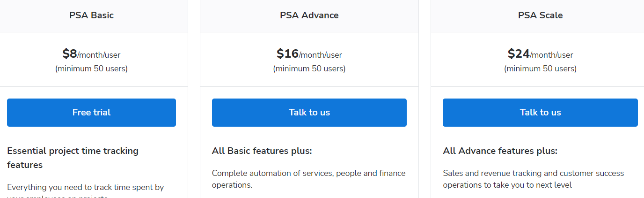Click minimum 50 users note under $24 price
The height and width of the screenshot is (198, 644).
click(x=540, y=69)
